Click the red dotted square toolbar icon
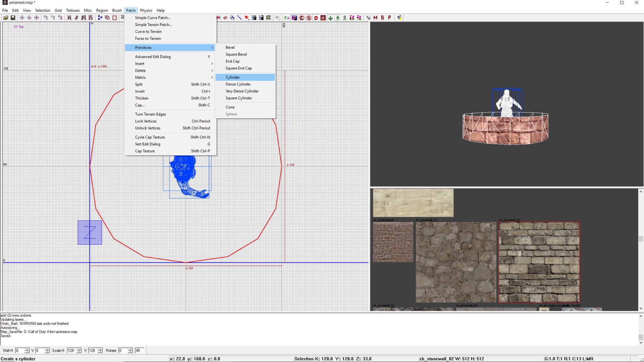 click(x=115, y=18)
